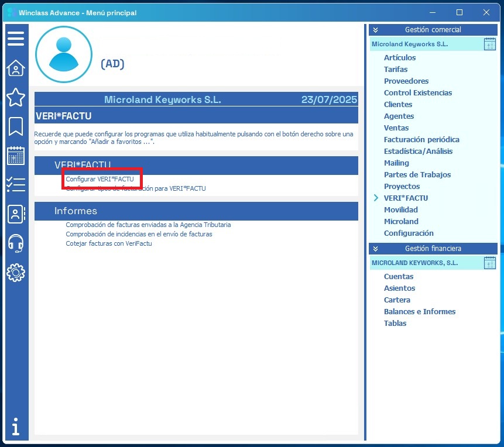Image resolution: width=504 pixels, height=447 pixels.
Task: Open the calendar icon in left sidebar
Action: point(16,156)
